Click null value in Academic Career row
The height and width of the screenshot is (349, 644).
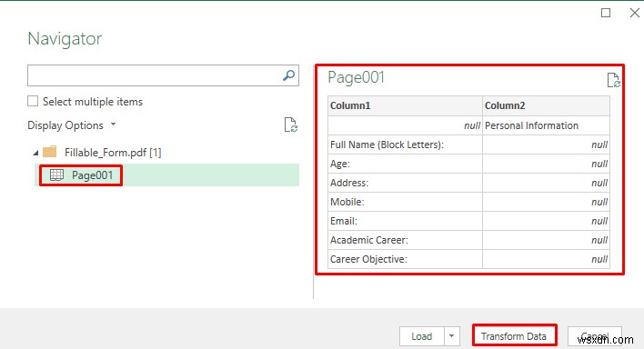[547, 240]
